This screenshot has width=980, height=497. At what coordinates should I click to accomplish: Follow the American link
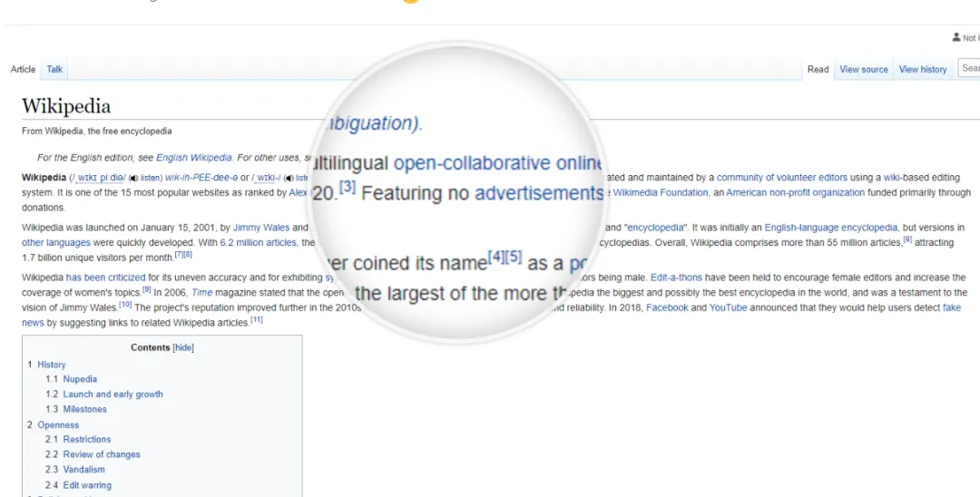[745, 193]
